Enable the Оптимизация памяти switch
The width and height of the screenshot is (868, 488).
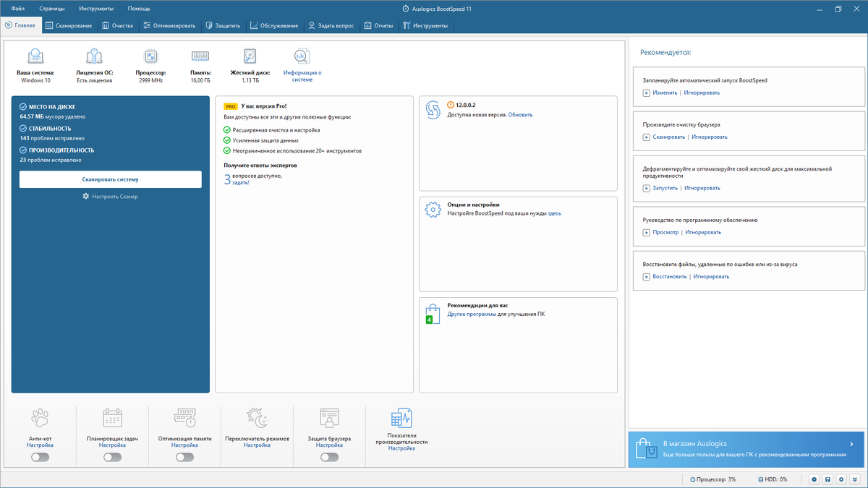click(184, 457)
